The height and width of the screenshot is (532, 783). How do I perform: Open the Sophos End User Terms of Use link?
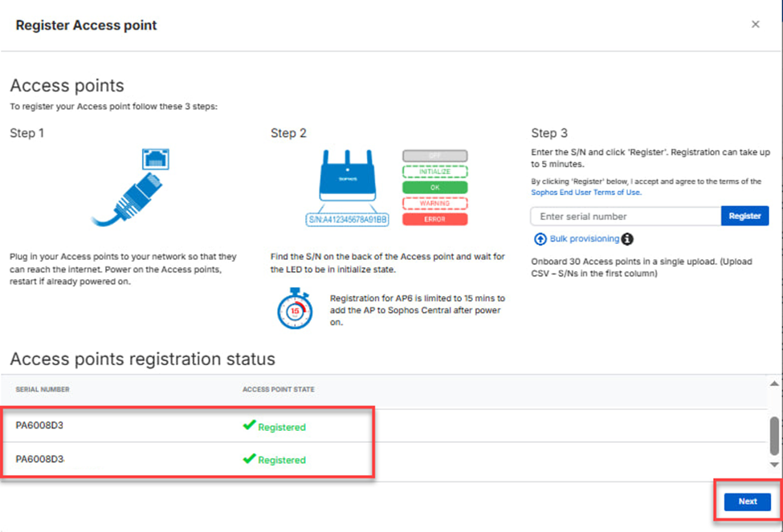pyautogui.click(x=586, y=193)
